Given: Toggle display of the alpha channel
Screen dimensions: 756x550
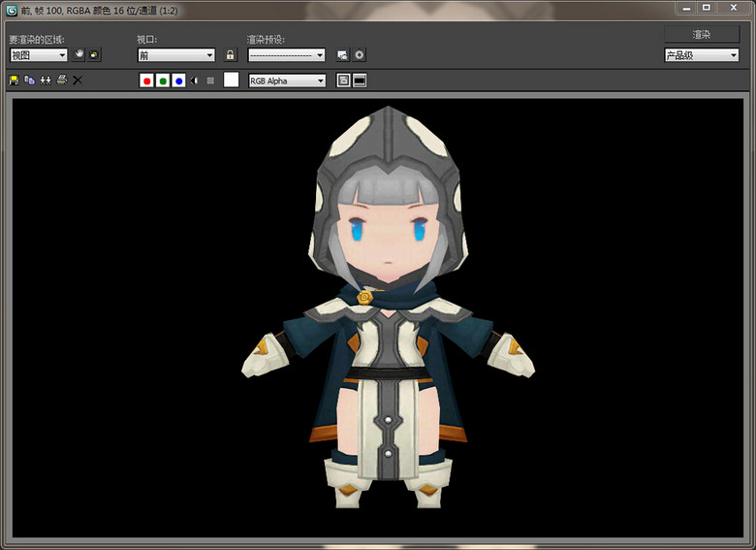Looking at the screenshot, I should [194, 81].
